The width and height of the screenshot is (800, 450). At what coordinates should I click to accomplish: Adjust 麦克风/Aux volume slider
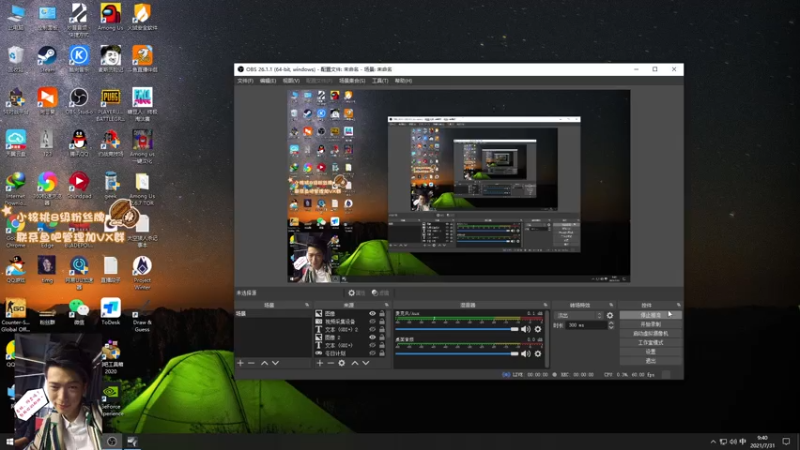click(457, 329)
